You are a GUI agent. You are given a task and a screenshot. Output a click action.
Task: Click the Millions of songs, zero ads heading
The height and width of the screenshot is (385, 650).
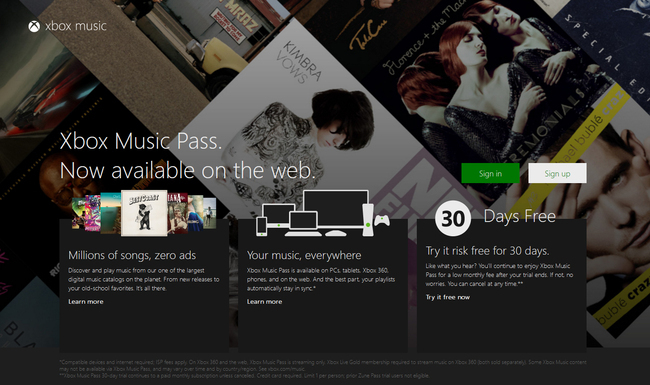(132, 255)
